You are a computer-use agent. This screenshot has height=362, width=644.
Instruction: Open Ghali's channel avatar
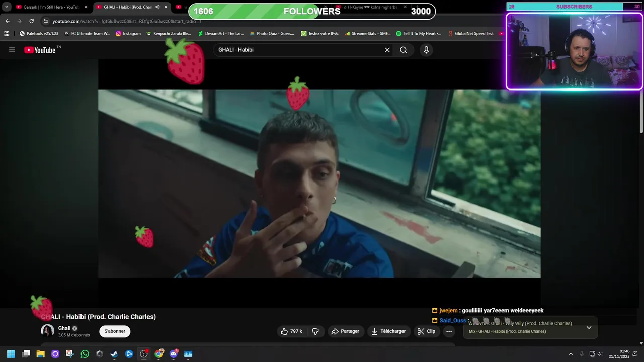pos(48,331)
